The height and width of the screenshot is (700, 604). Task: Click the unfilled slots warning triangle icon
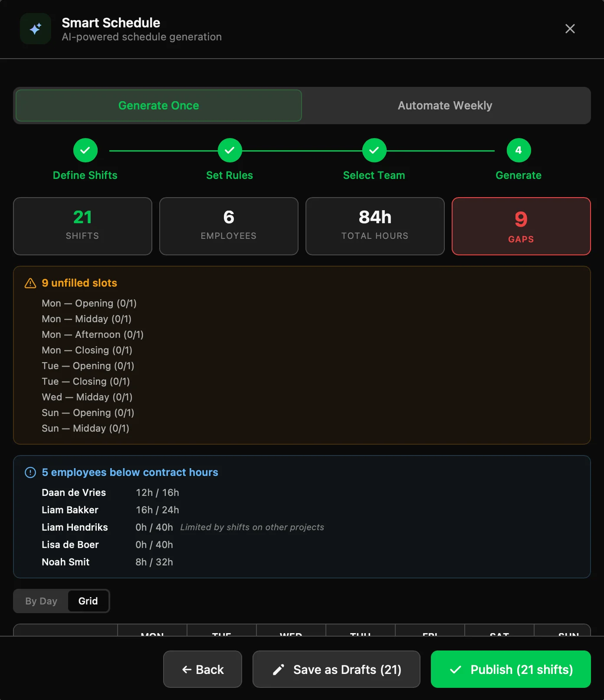point(30,283)
